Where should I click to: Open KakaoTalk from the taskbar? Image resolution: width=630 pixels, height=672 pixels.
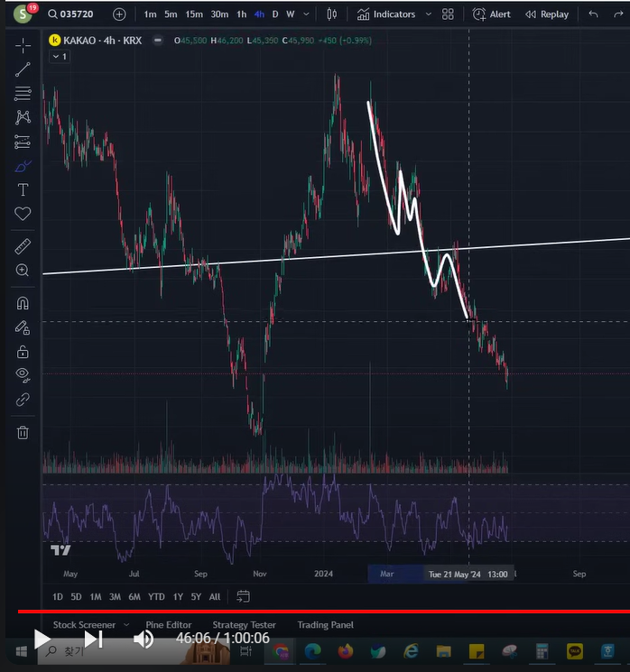(575, 651)
